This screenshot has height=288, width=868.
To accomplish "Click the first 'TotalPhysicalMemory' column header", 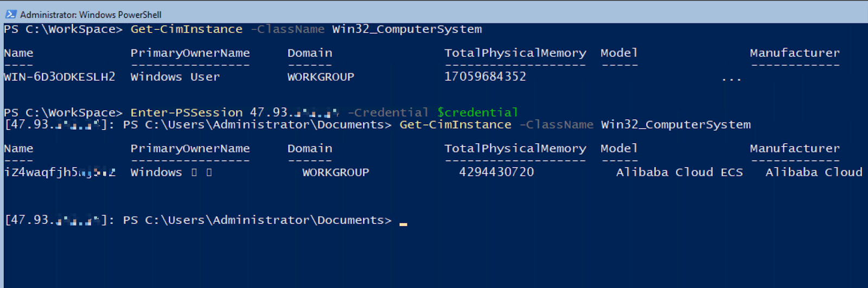I will [515, 53].
